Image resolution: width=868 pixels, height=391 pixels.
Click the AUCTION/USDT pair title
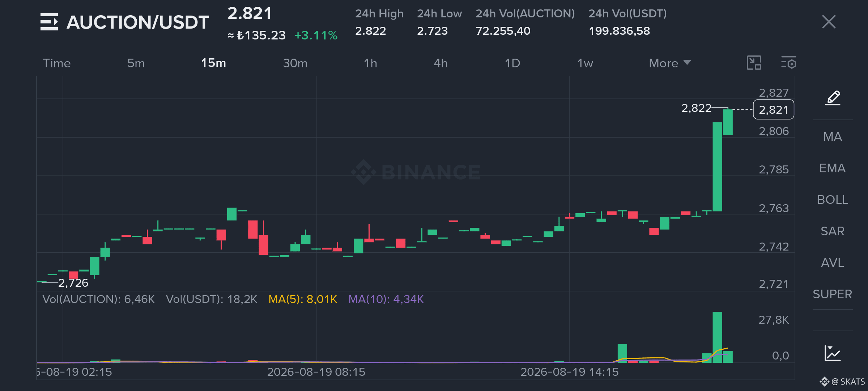click(138, 22)
